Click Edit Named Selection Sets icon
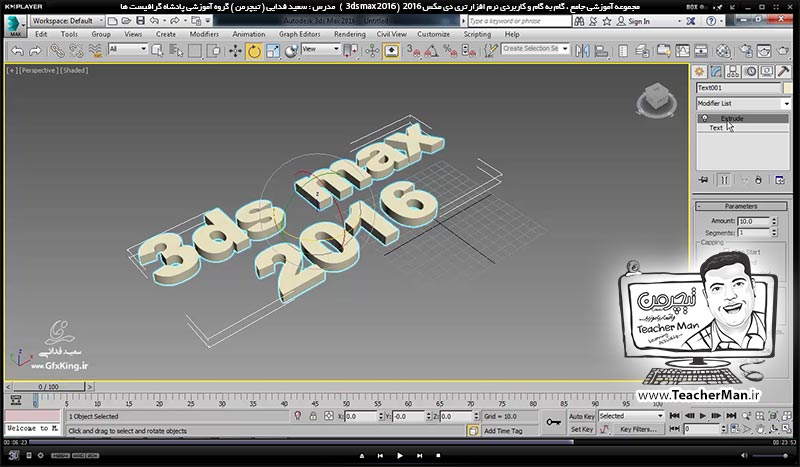Viewport: 800px width, 467px height. pos(490,51)
